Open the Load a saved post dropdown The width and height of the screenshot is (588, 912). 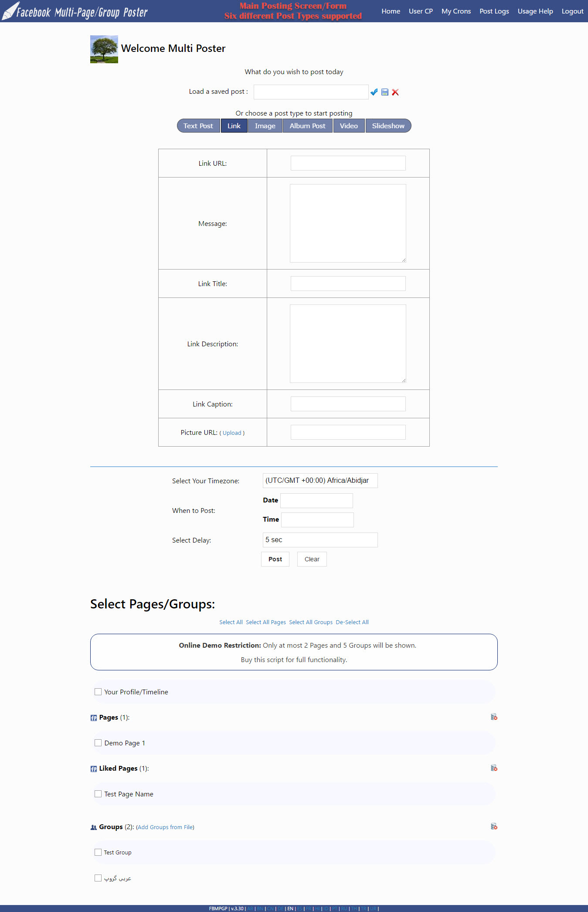point(311,92)
